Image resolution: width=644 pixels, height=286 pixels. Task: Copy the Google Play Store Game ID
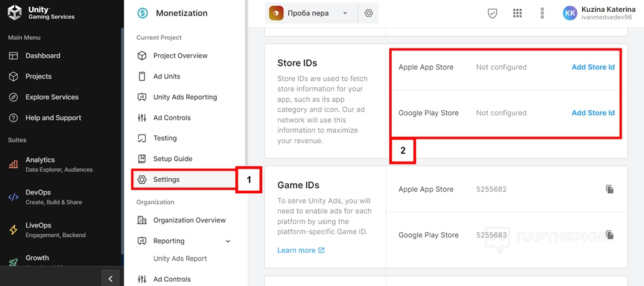point(610,235)
